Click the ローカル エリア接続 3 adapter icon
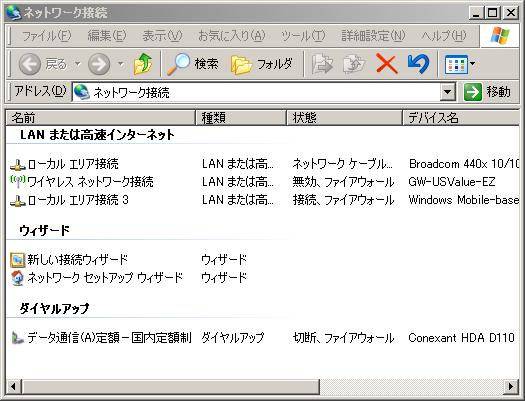The image size is (525, 401). 18,200
